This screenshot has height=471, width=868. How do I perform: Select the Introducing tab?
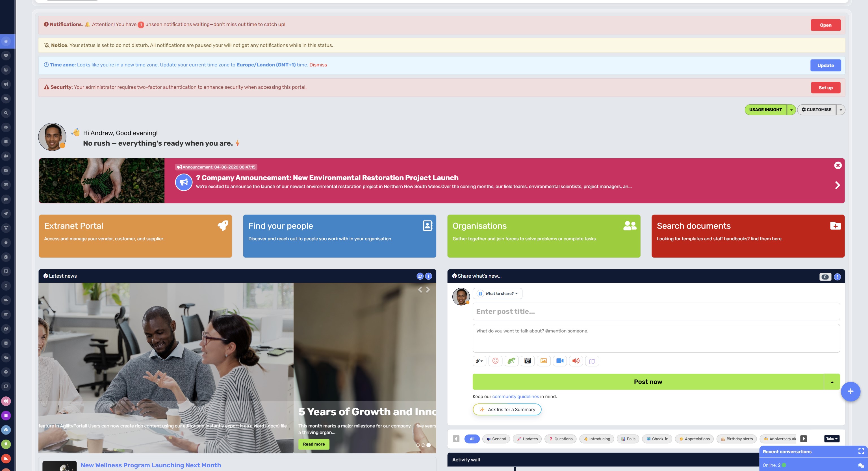[596, 439]
